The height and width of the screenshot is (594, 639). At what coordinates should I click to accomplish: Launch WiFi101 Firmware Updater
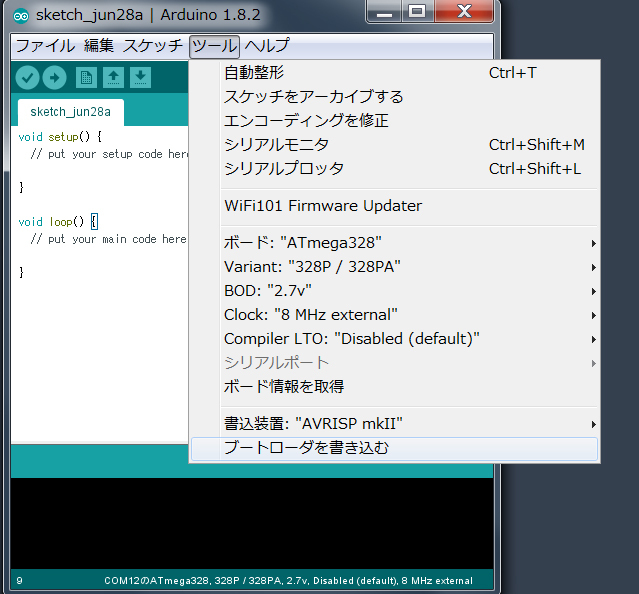pos(394,206)
